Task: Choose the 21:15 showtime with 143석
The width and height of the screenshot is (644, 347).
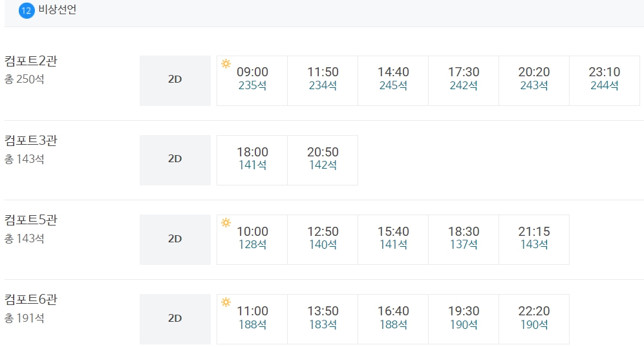Action: pyautogui.click(x=534, y=240)
